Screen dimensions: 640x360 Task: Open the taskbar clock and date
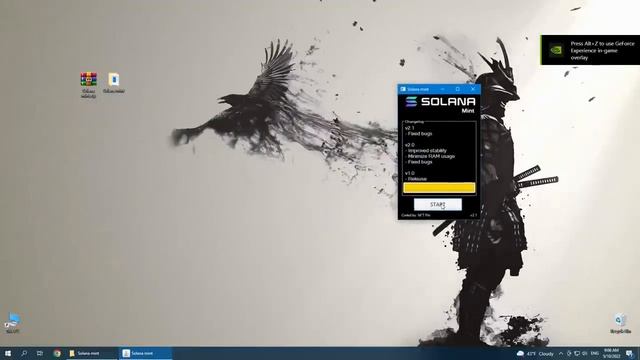tap(612, 353)
